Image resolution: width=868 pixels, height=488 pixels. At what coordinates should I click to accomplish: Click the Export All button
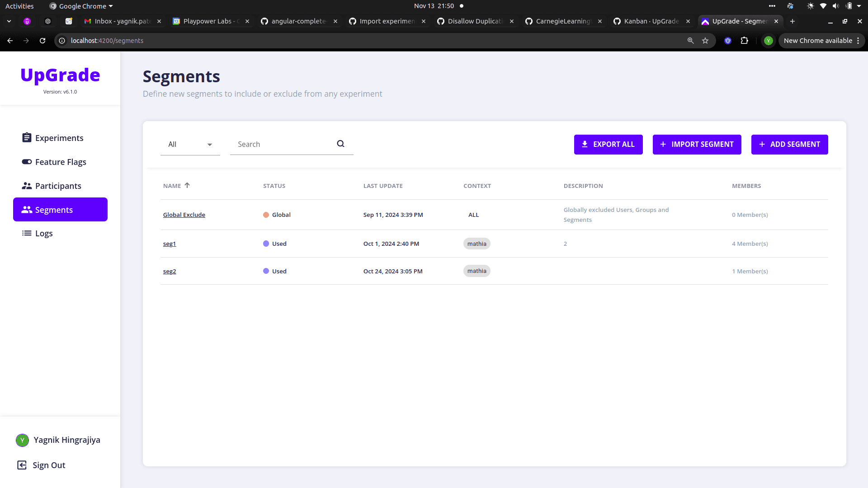tap(608, 145)
